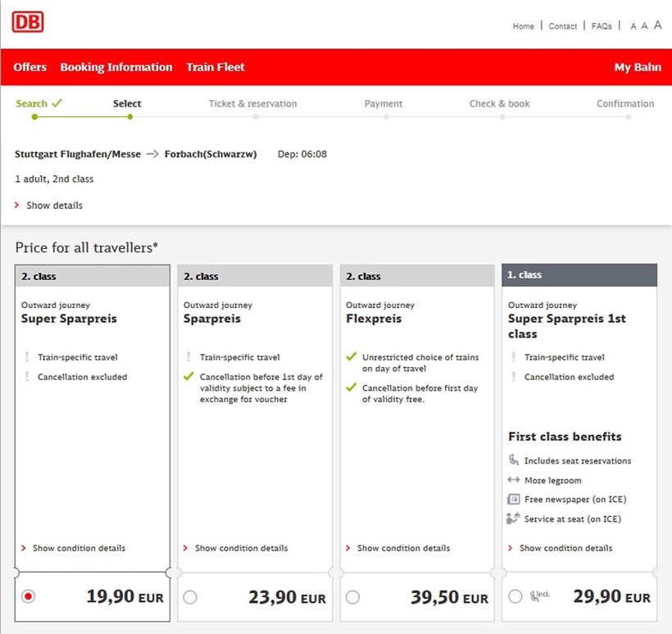Select the smallest font size A

point(633,26)
